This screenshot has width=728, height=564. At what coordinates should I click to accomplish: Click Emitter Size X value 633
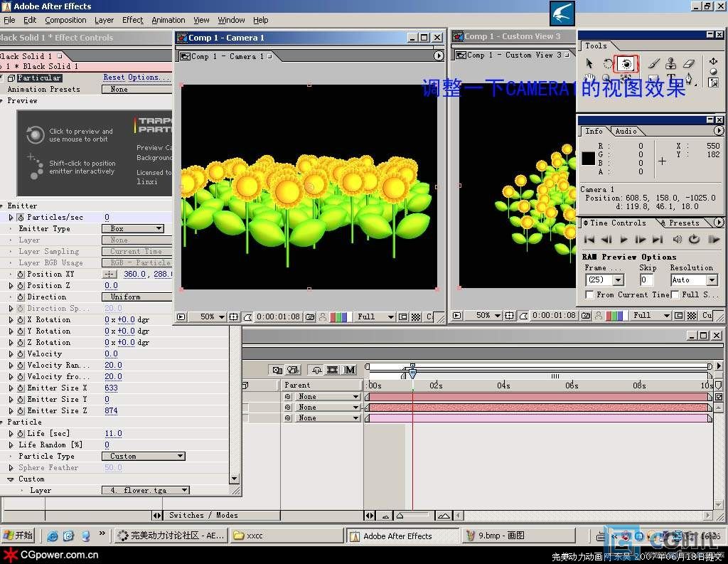111,388
